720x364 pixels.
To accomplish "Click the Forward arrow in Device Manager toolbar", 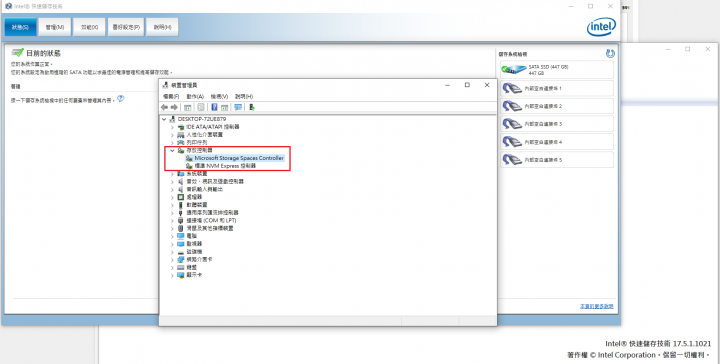I will click(x=174, y=107).
